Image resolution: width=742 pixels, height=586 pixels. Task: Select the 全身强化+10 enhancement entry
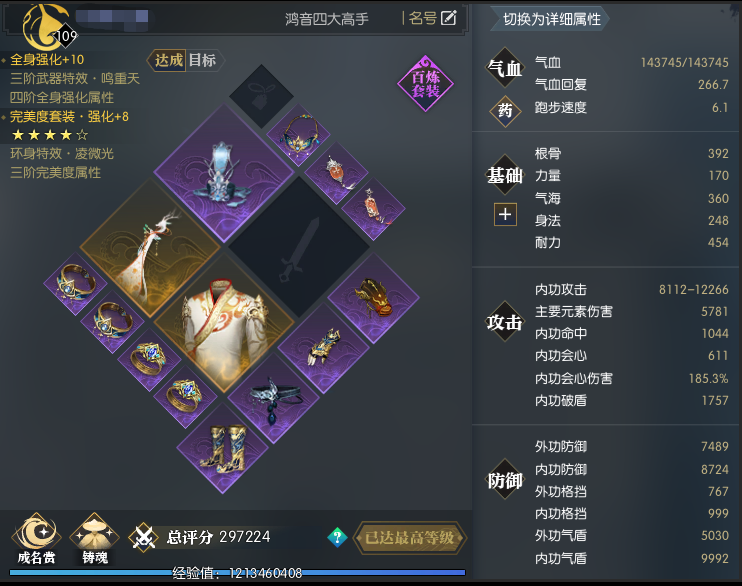[x=47, y=60]
